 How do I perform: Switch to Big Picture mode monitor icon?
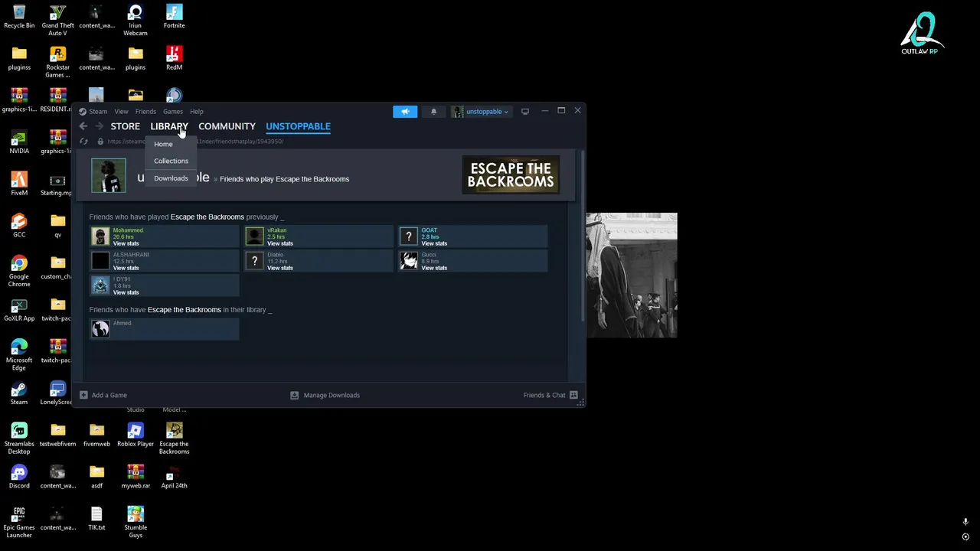(525, 112)
